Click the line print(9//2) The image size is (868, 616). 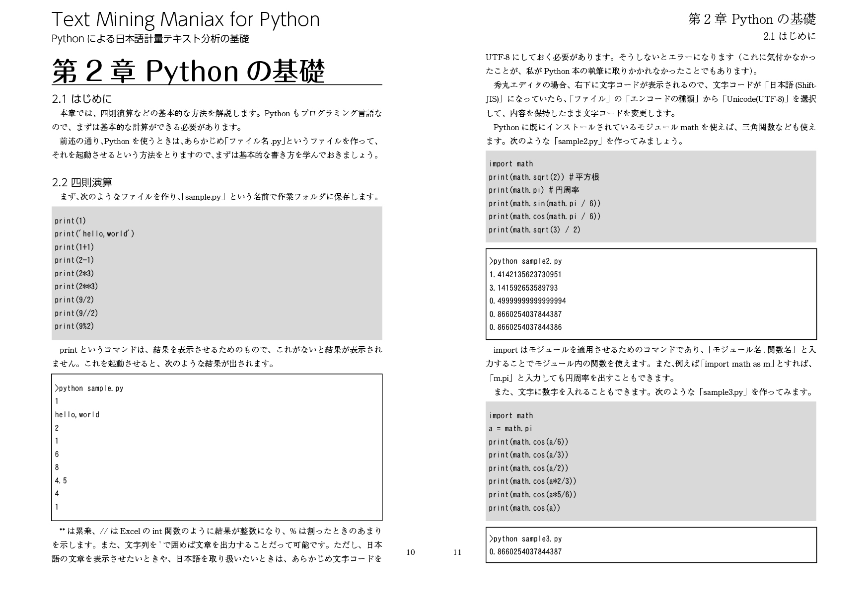pos(75,313)
